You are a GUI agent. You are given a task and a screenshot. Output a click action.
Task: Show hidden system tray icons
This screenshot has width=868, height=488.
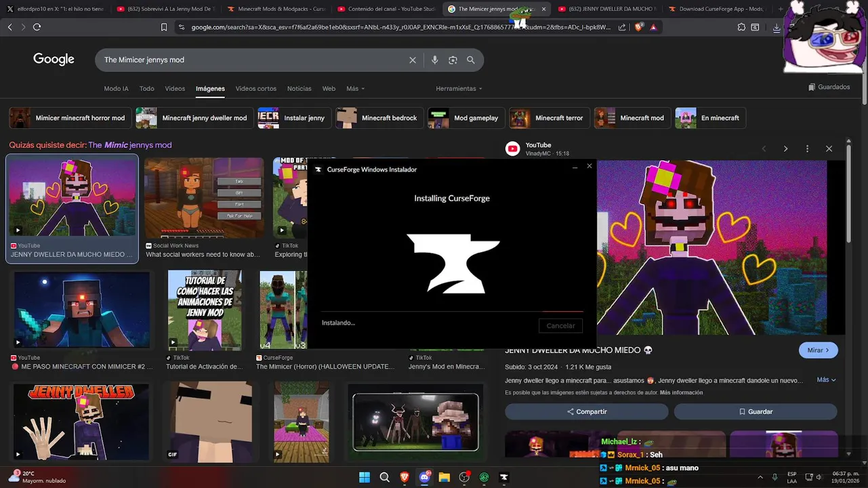[760, 477]
